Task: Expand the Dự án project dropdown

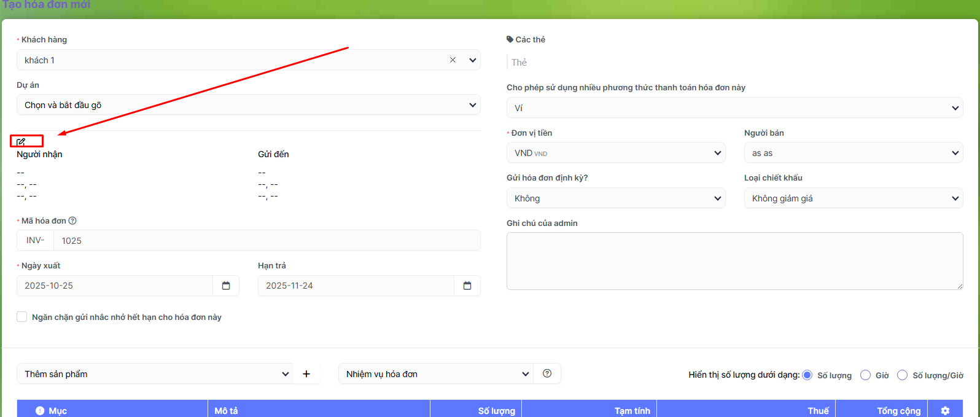Action: tap(248, 105)
